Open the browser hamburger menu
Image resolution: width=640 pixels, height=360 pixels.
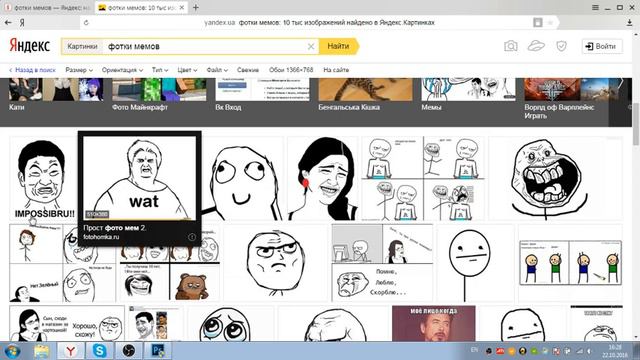click(x=596, y=7)
